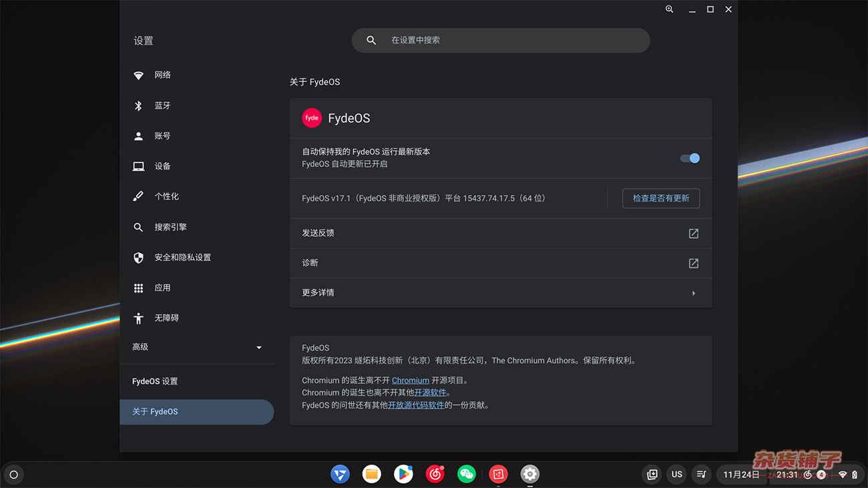This screenshot has height=488, width=868.
Task: Switch the US input method button
Action: (677, 475)
